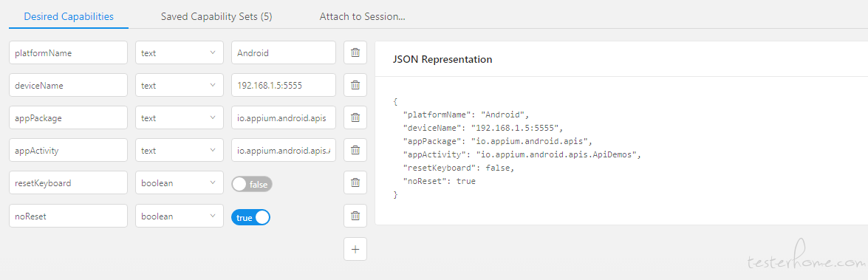Add a new capability with plus button
868x280 pixels.
(x=355, y=249)
